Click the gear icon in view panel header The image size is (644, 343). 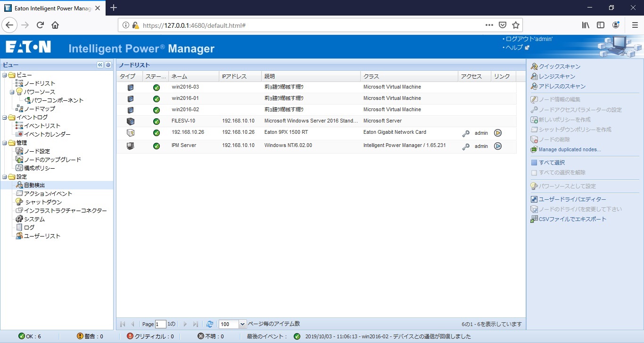click(108, 65)
